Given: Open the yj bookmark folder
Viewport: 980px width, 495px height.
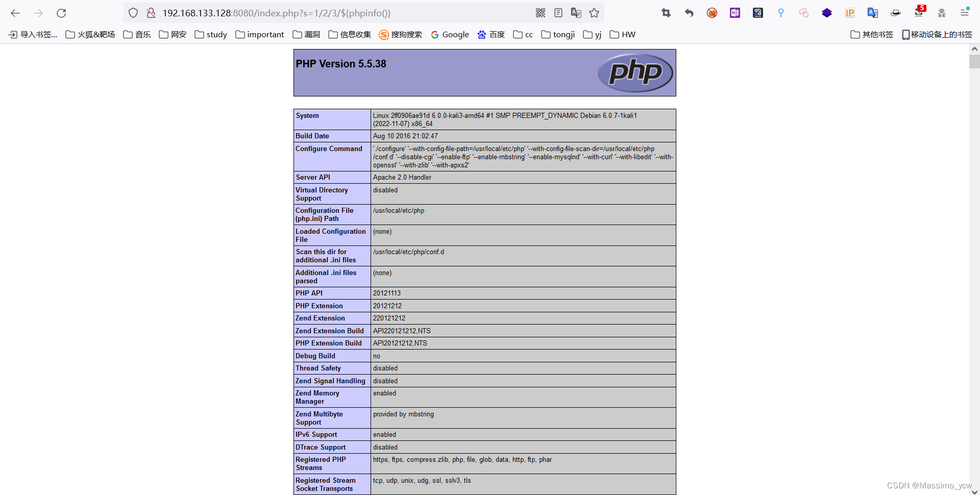Looking at the screenshot, I should 593,35.
